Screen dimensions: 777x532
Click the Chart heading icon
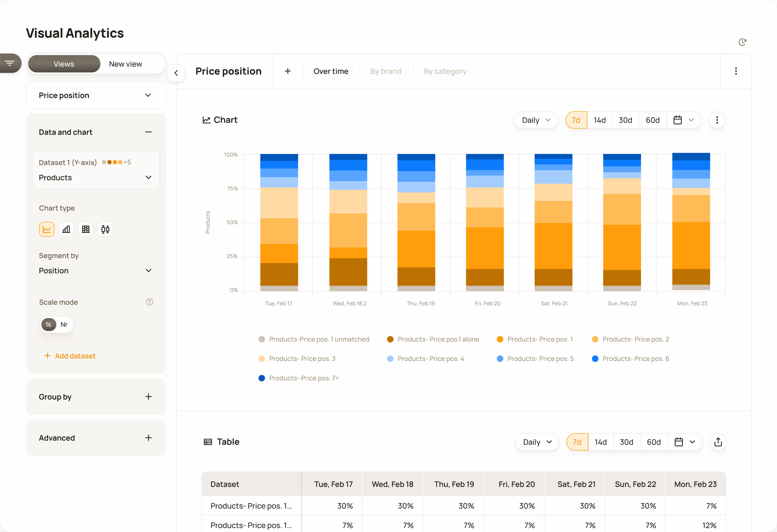coord(207,120)
